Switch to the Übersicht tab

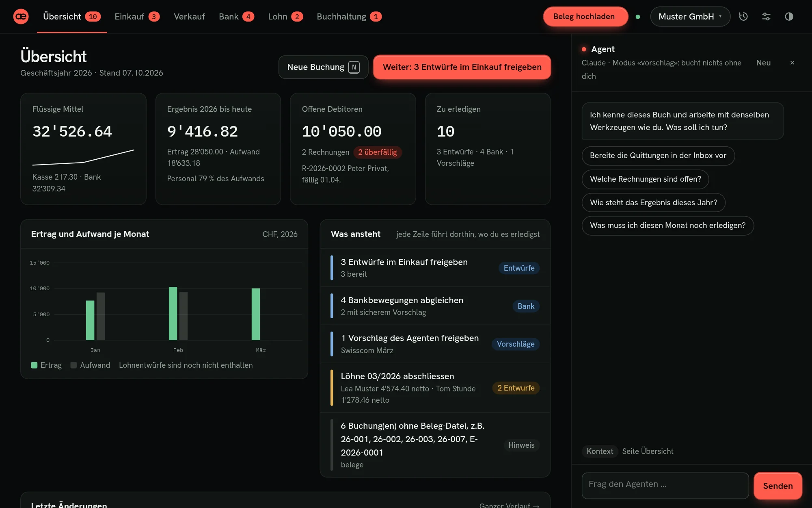(x=72, y=17)
